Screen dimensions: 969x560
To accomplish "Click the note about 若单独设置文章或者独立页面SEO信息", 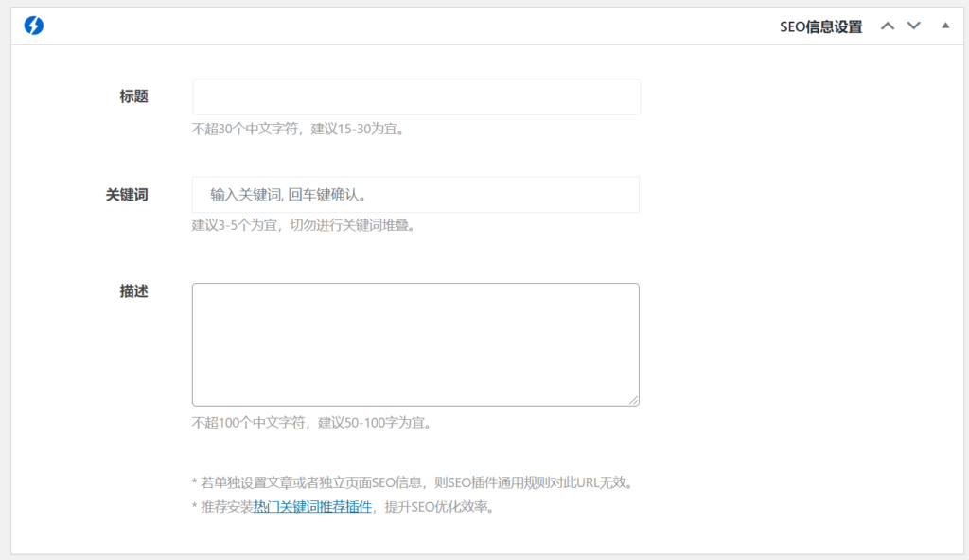I will pos(412,482).
